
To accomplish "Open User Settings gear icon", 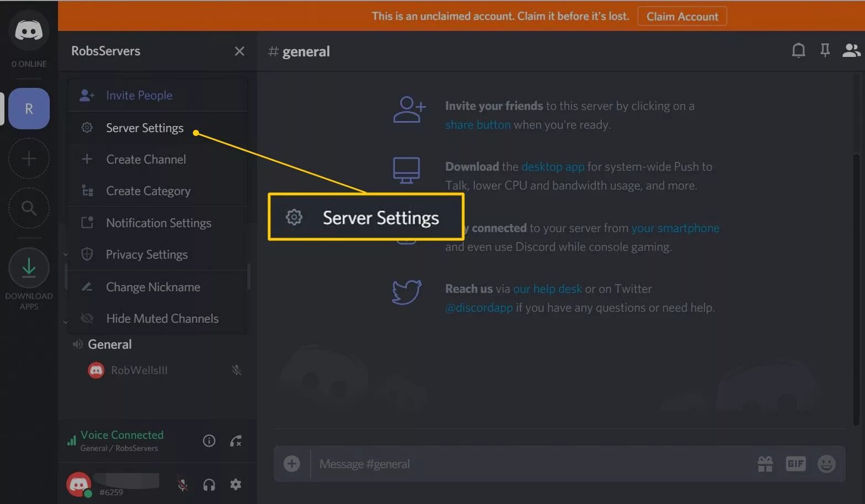I will pyautogui.click(x=236, y=485).
